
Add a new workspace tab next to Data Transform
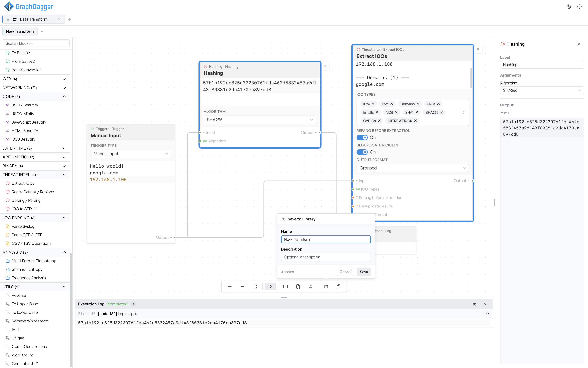click(70, 19)
